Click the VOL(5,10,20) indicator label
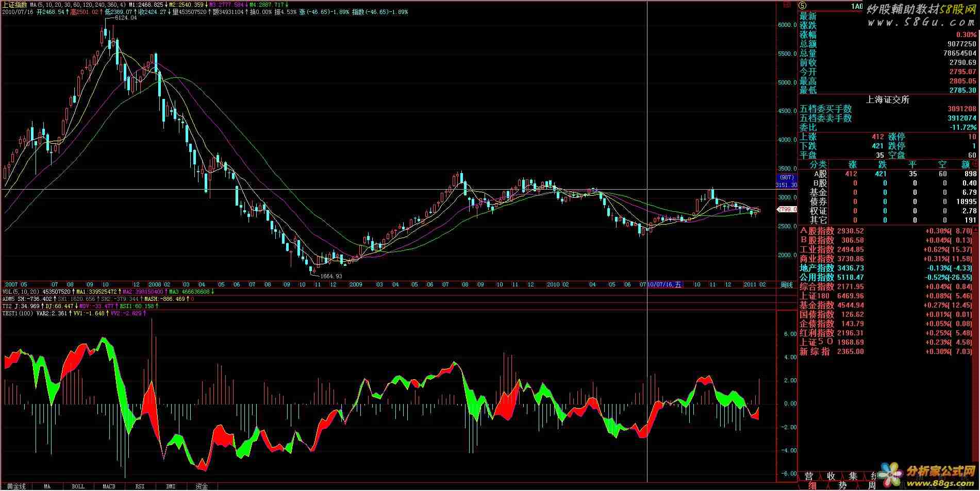Image resolution: width=980 pixels, height=491 pixels. [21, 292]
